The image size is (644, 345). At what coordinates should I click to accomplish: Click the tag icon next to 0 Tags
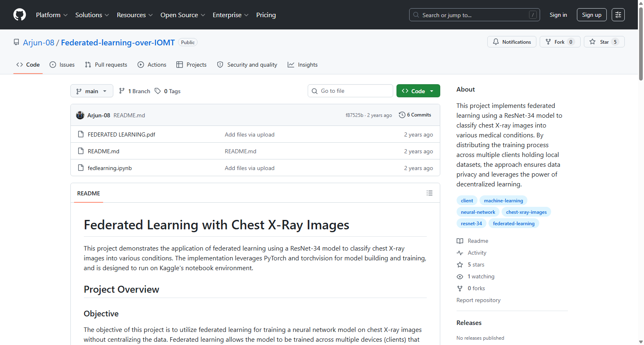[158, 91]
